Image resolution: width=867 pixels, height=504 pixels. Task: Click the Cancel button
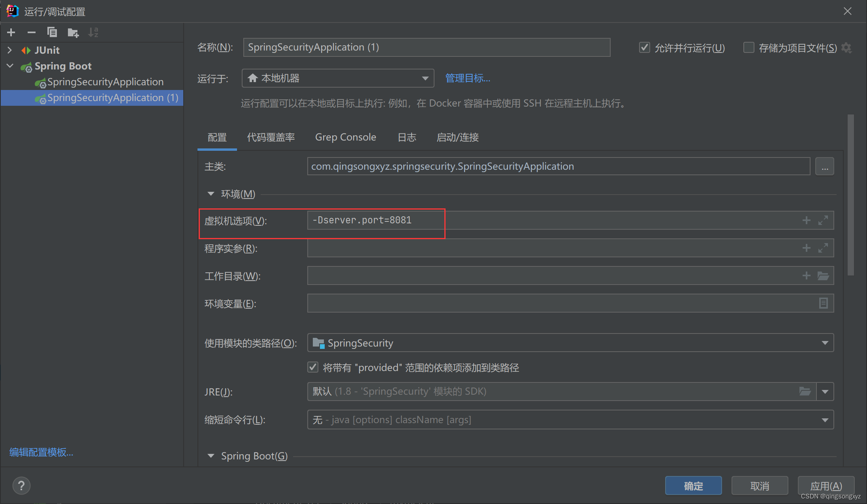(760, 485)
